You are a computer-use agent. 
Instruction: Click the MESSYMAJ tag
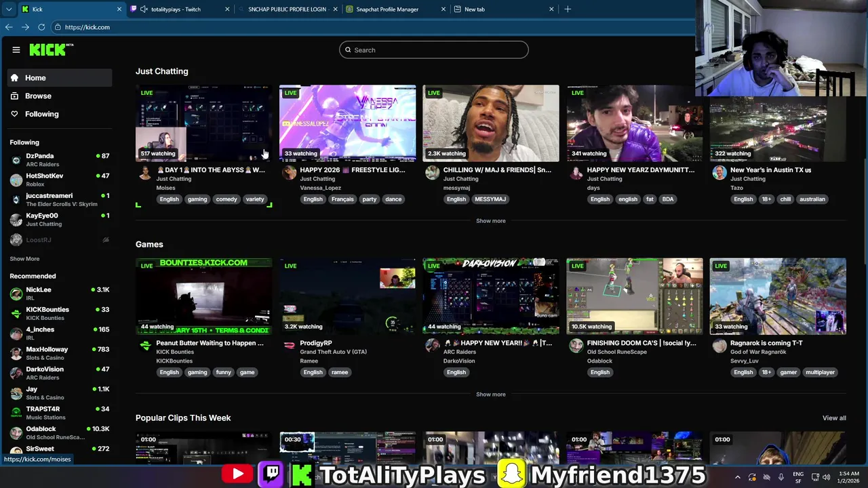[x=490, y=199]
